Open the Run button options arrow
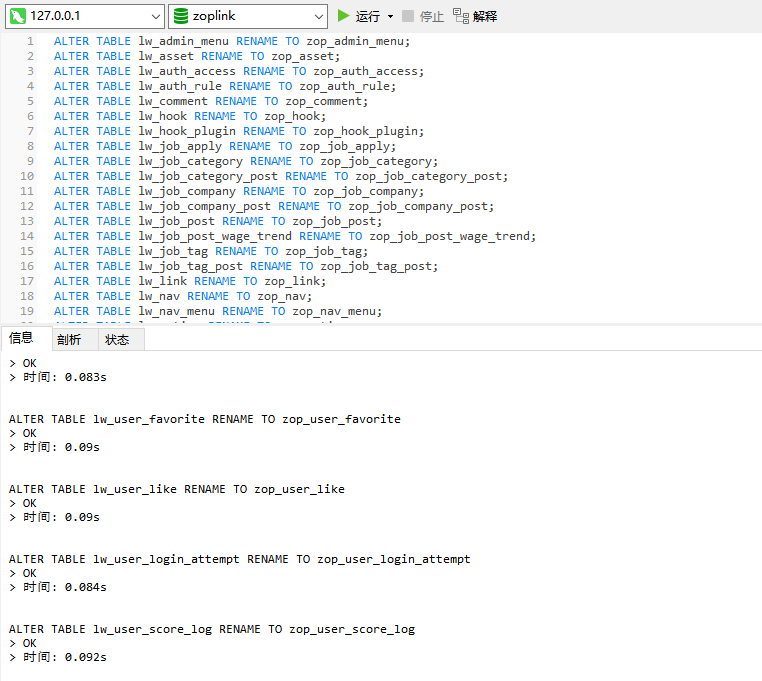The width and height of the screenshot is (762, 681). tap(390, 17)
